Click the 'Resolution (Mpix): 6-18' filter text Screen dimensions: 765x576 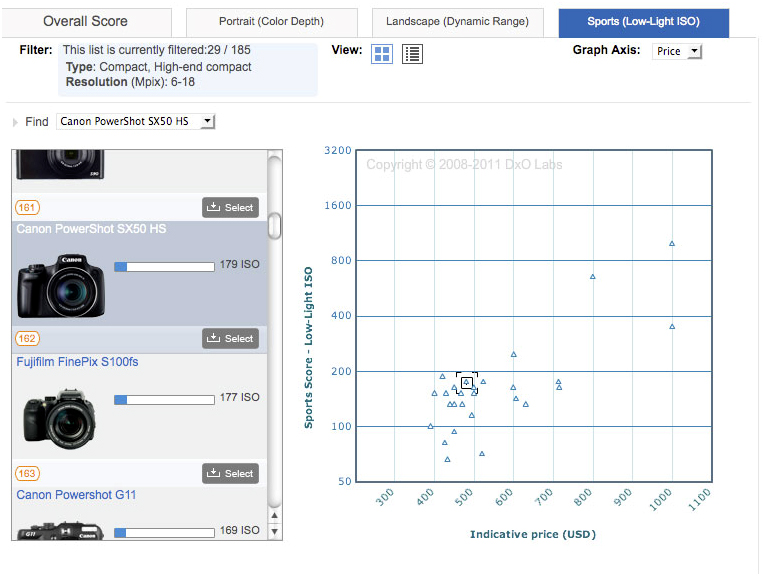(130, 82)
